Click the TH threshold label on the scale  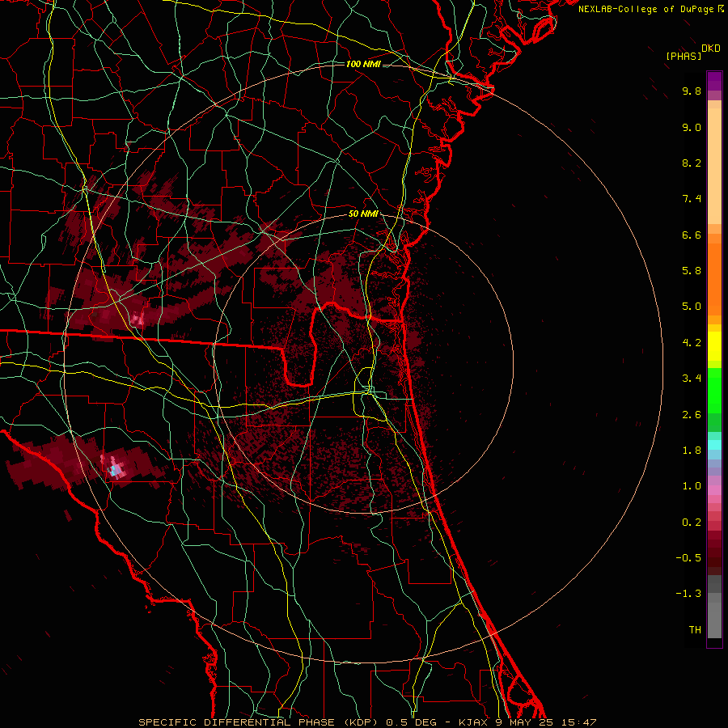pos(695,630)
